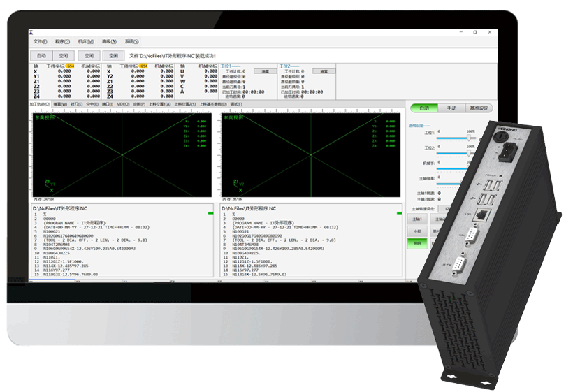Toggle the green 照明 lighting button
566x392 pixels.
(x=416, y=243)
